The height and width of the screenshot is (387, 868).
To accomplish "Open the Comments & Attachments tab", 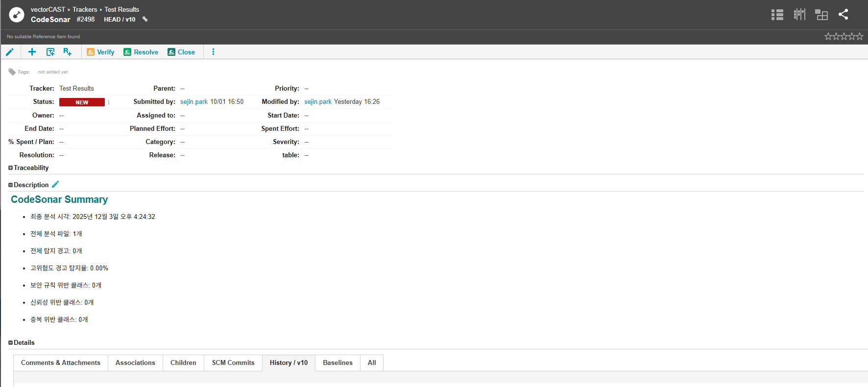I will (x=61, y=363).
